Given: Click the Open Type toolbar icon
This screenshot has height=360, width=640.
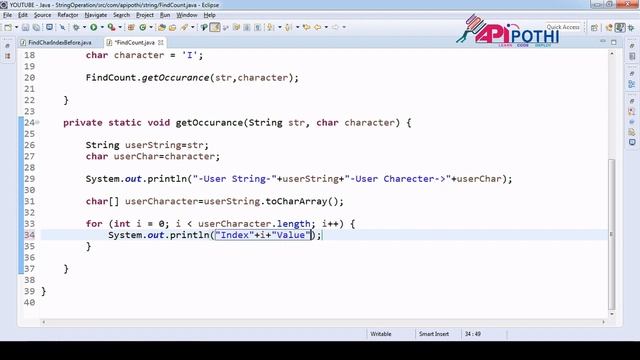Looking at the screenshot, I should click(162, 27).
